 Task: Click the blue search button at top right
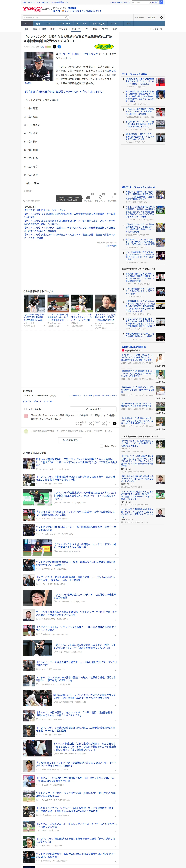tap(161, 2)
